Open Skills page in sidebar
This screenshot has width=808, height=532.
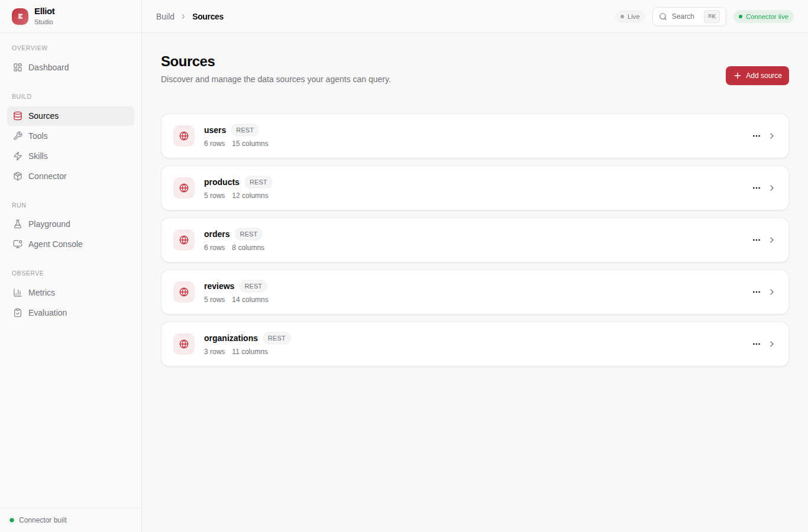coord(70,156)
